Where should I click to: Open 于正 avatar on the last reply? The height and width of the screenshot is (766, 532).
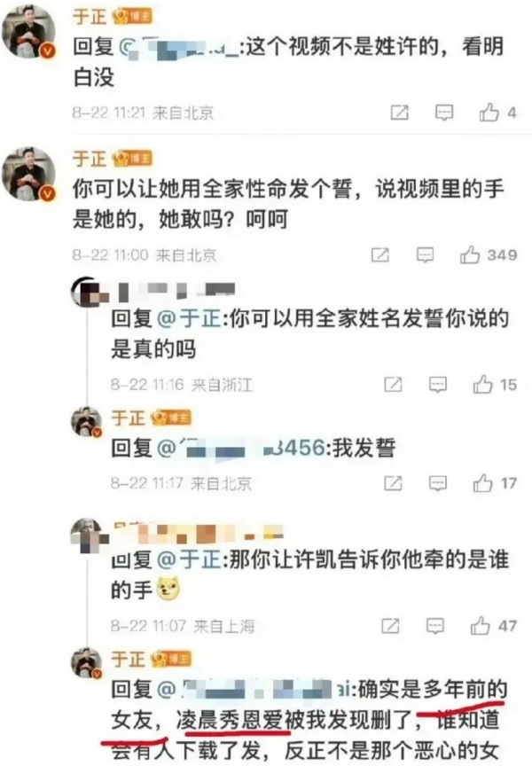87,662
